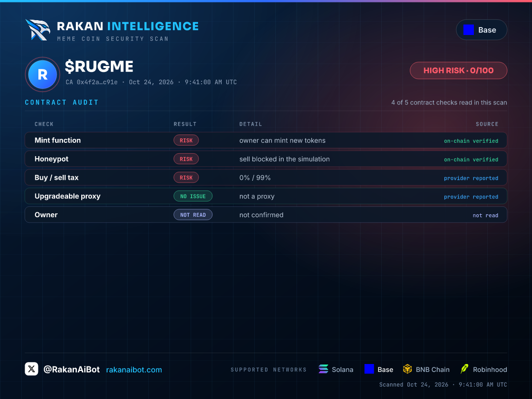The image size is (532, 399).
Task: Click the RAKAN INTELLIGENCE title
Action: [x=128, y=27]
